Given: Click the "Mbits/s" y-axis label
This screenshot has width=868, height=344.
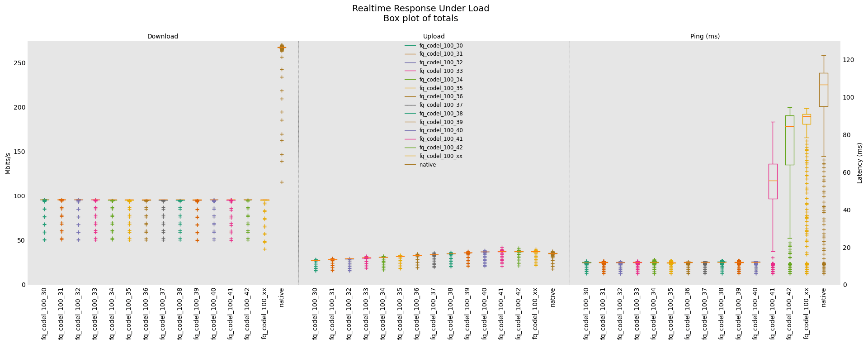Looking at the screenshot, I should pyautogui.click(x=8, y=163).
